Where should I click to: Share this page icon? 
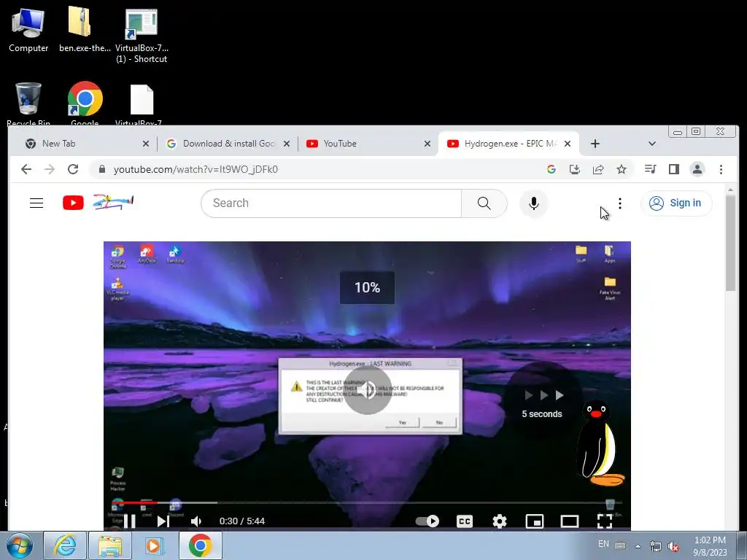pyautogui.click(x=598, y=169)
